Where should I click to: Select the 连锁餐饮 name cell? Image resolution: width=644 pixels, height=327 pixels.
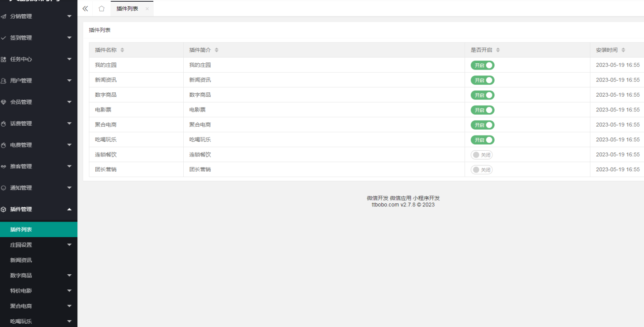[x=136, y=154]
